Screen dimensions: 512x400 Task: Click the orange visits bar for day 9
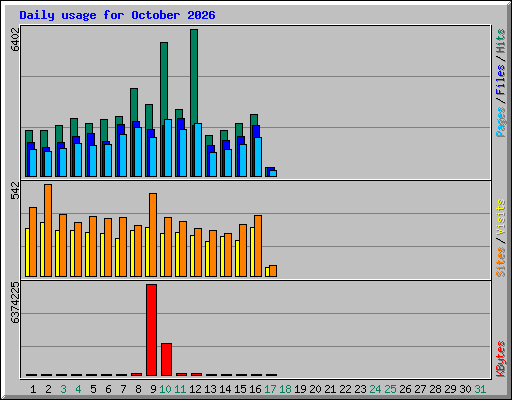coord(153,235)
